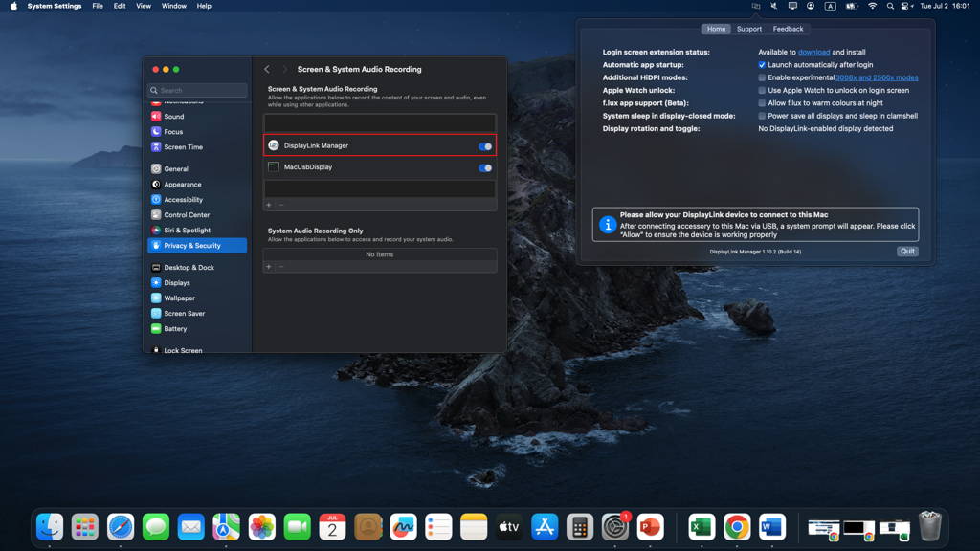Open Freeform from the Dock
This screenshot has width=980, height=551.
point(403,527)
